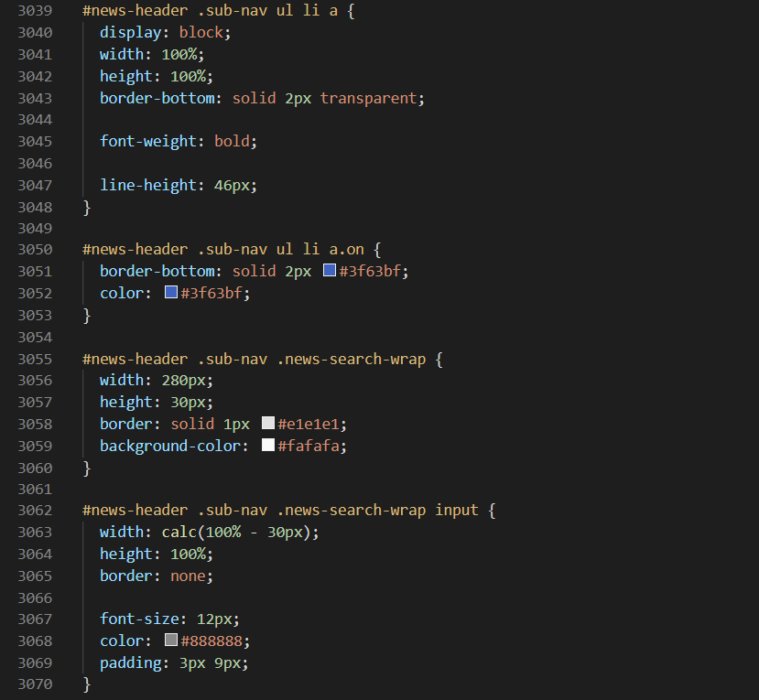Click line number 3055

coord(35,360)
